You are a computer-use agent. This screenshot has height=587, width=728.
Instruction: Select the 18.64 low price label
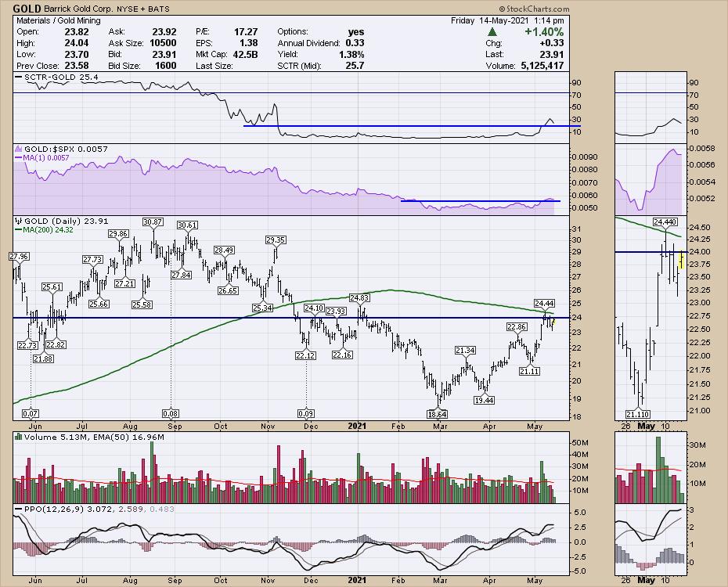[436, 413]
